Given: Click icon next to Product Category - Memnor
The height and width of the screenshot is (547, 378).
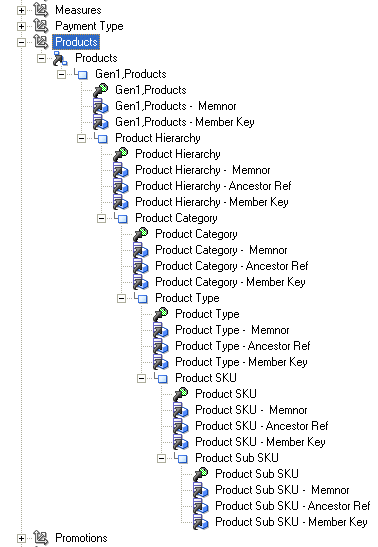Looking at the screenshot, I should (x=141, y=250).
